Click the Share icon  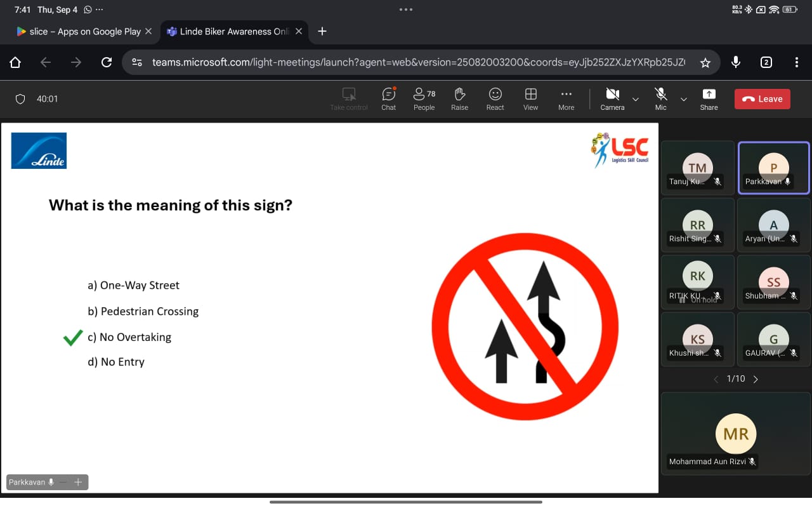pos(709,95)
